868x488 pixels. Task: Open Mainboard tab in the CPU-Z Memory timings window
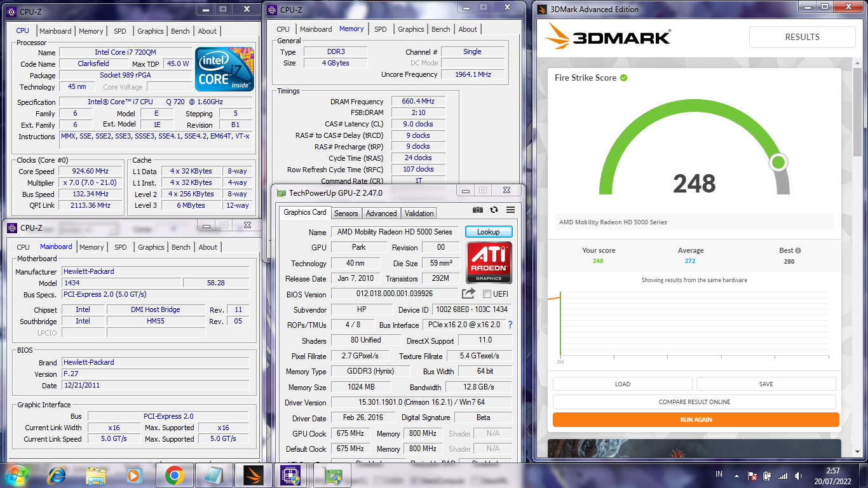click(316, 29)
